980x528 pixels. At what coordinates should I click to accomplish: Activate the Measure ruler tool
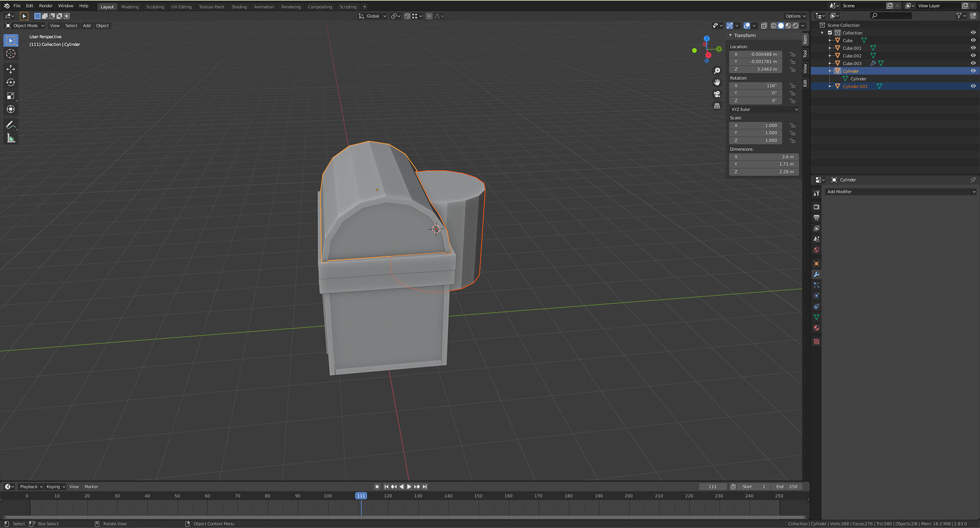pos(10,138)
